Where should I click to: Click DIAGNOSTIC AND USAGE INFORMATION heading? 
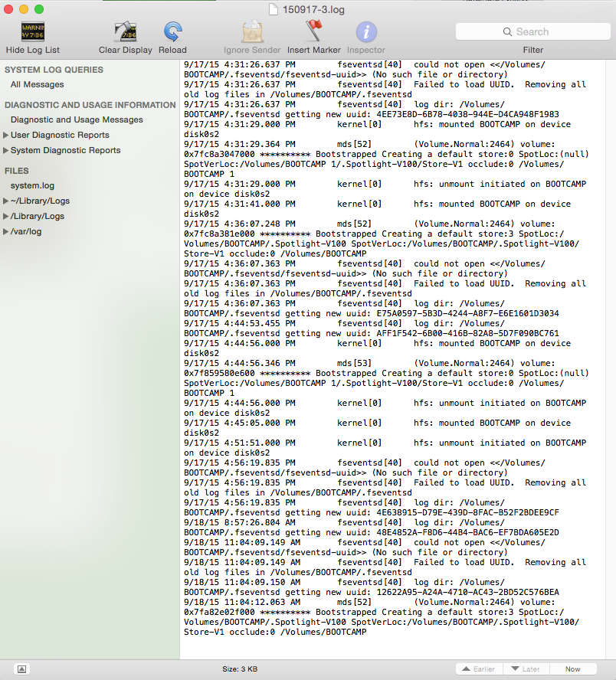(x=90, y=105)
